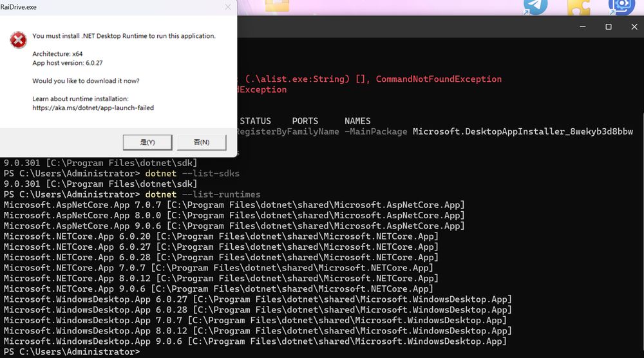Click the Microsoft.WindowsDesktop.App 9.0.6 line
The width and height of the screenshot is (644, 358).
(x=255, y=341)
